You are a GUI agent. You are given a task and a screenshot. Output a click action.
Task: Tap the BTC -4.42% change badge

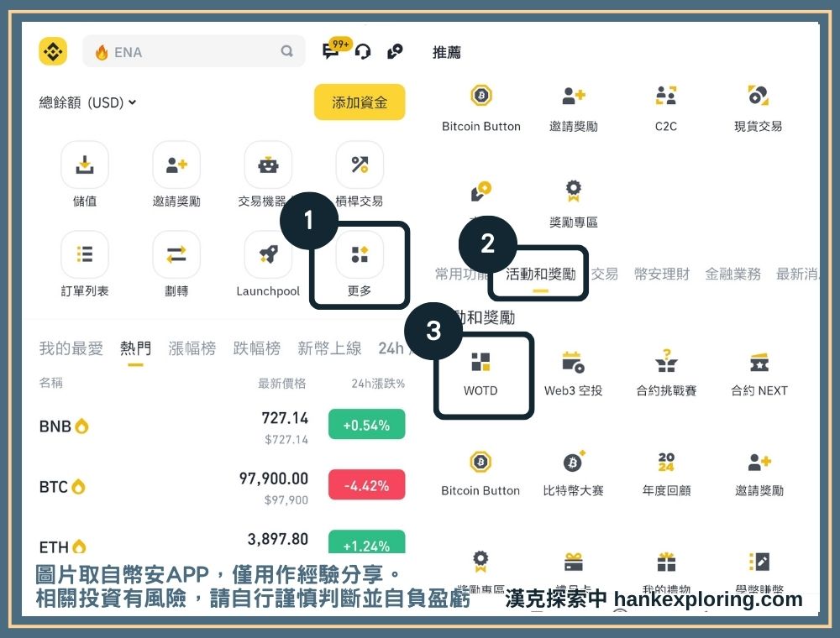pos(366,485)
